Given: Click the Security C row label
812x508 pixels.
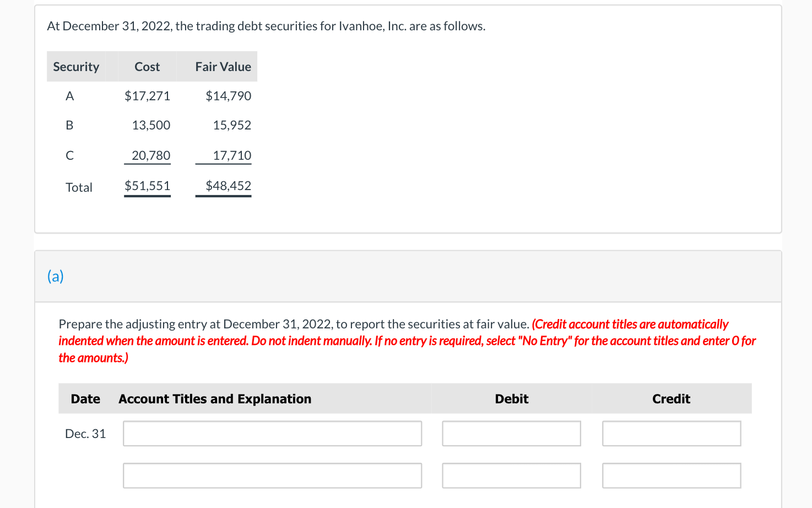Looking at the screenshot, I should 69,155.
